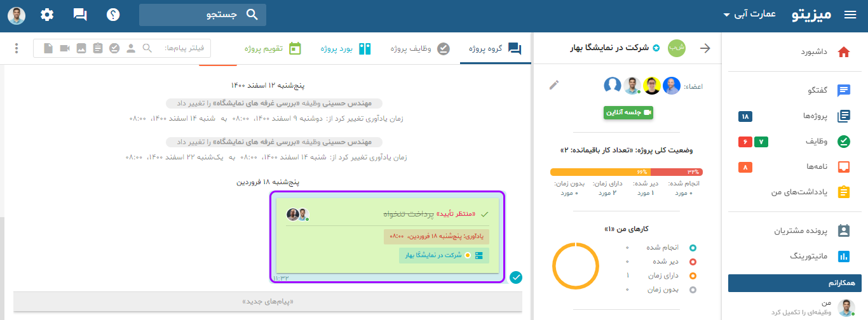This screenshot has height=320, width=868.
Task: Filter messages by image icon
Action: [x=81, y=48]
